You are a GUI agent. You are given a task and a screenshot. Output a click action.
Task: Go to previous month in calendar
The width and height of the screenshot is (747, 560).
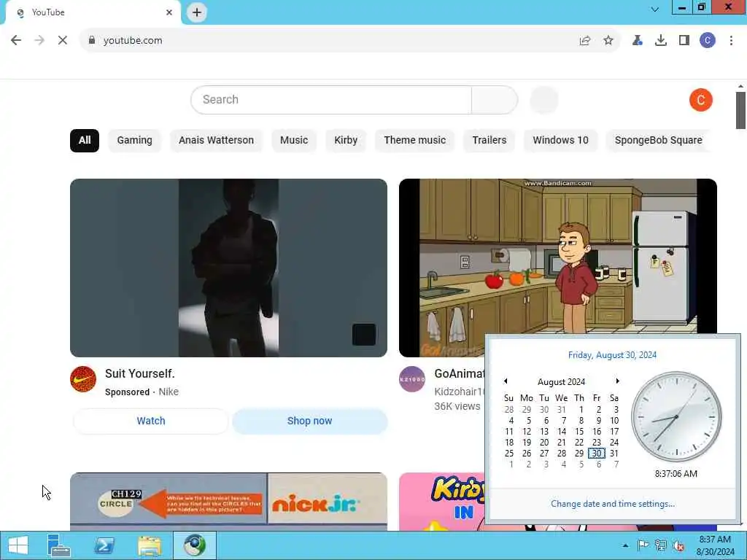506,381
